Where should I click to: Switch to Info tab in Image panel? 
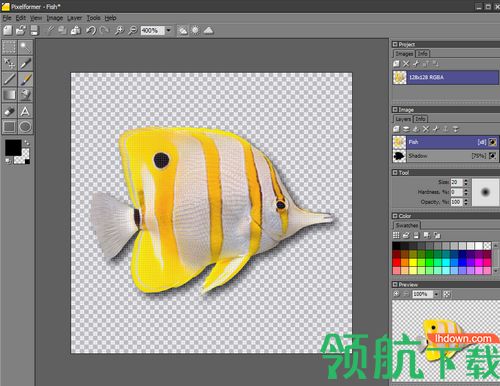[420, 119]
